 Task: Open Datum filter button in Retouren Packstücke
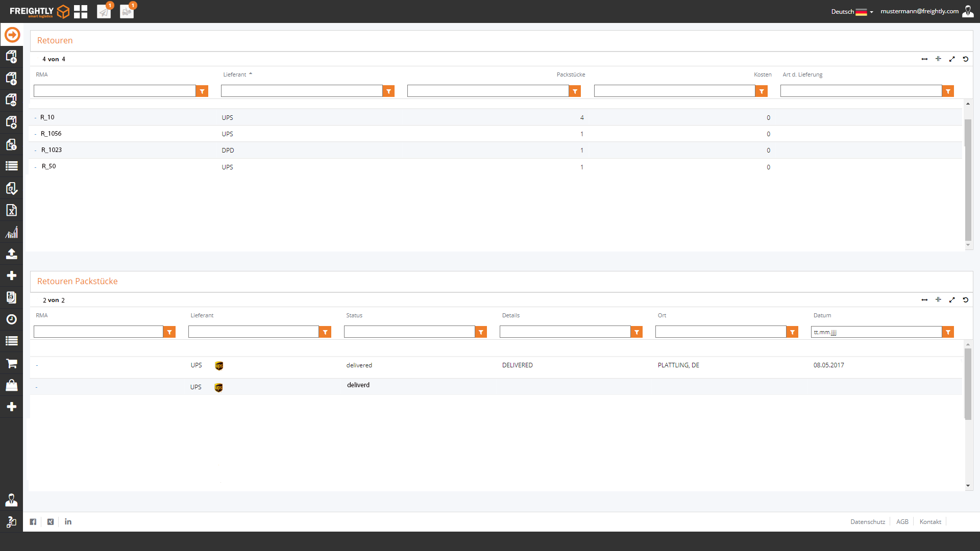[x=948, y=332]
